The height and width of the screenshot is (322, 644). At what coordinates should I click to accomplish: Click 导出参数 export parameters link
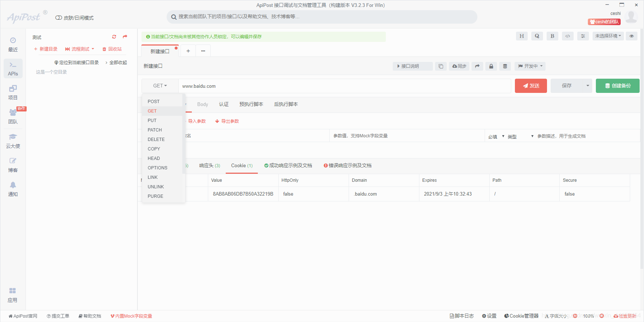[227, 121]
